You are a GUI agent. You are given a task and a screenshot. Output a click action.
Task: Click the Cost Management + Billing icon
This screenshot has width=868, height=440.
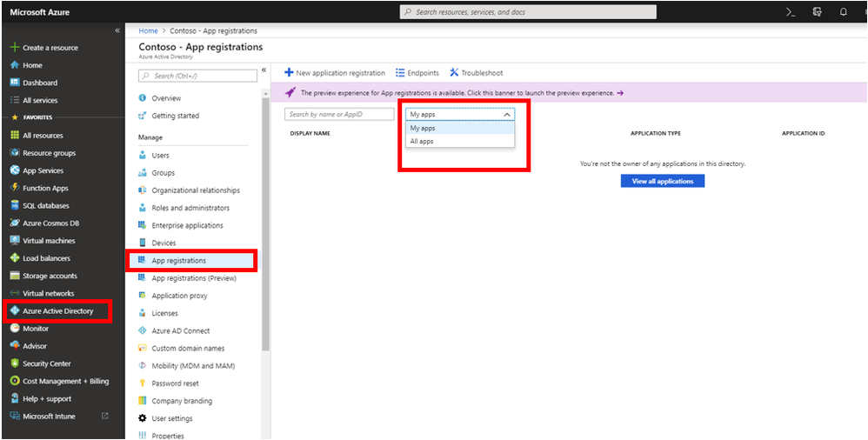click(15, 381)
